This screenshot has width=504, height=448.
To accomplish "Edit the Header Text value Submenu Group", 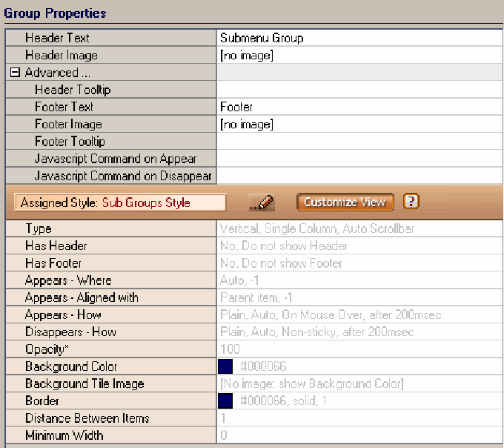I will click(x=359, y=38).
